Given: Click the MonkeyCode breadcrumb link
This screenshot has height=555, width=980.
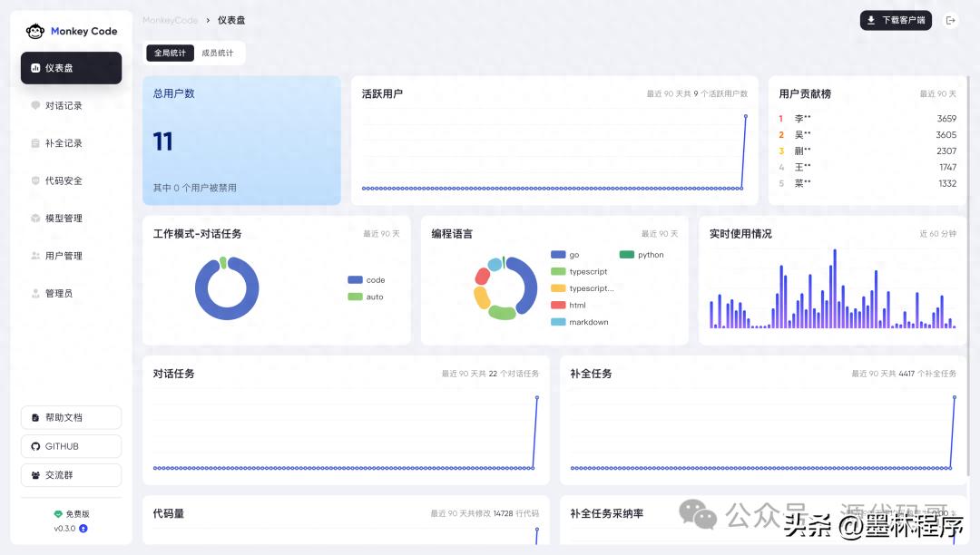Looking at the screenshot, I should coord(170,20).
